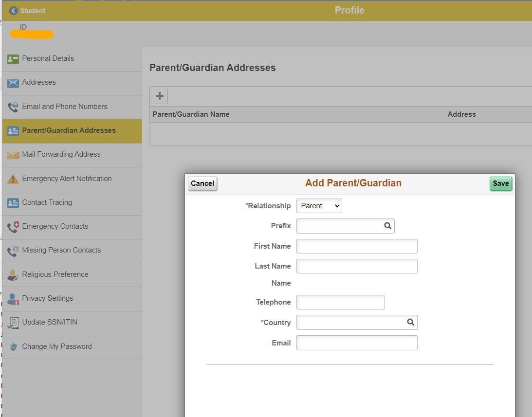Screen dimensions: 532x417
Task: Cancel the Add Parent/Guardian dialog
Action: coord(202,183)
